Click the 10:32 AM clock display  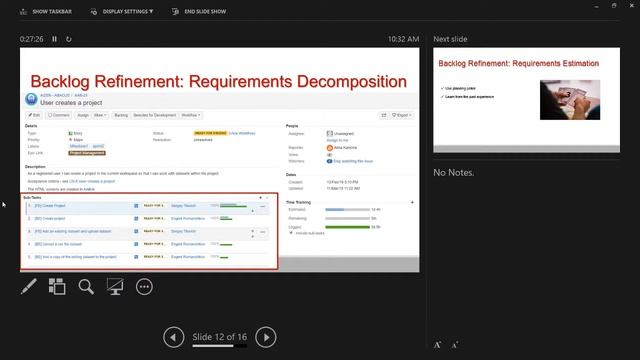(403, 39)
